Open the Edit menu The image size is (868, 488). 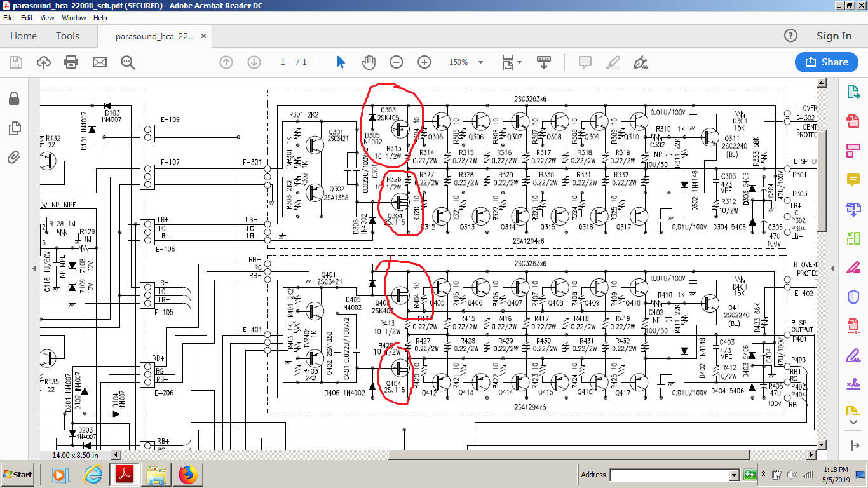coord(27,18)
